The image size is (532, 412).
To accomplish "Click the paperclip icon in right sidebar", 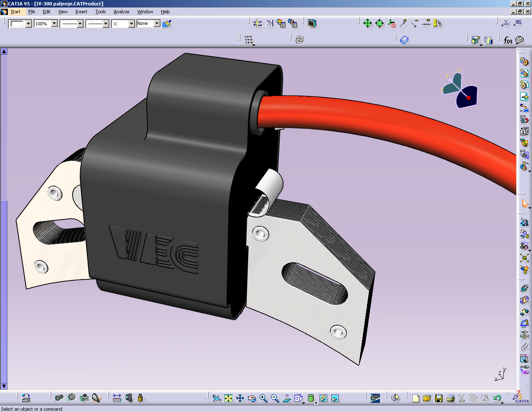I will 525,346.
